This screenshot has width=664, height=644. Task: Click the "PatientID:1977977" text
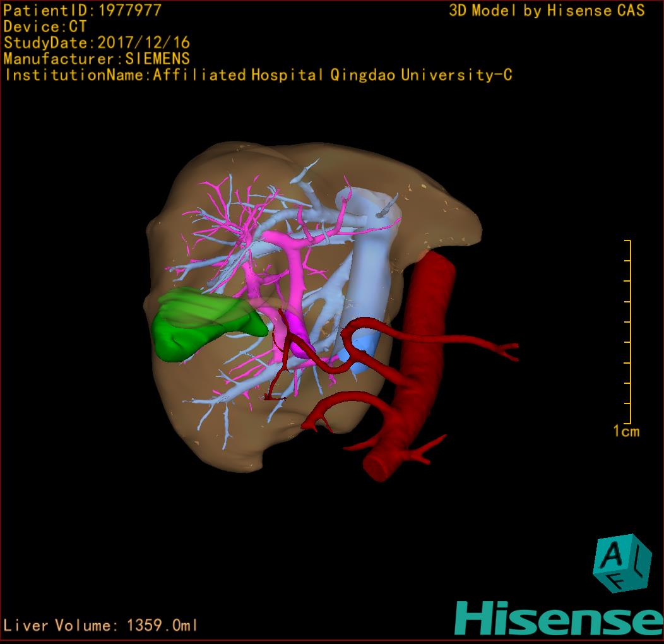tap(82, 10)
